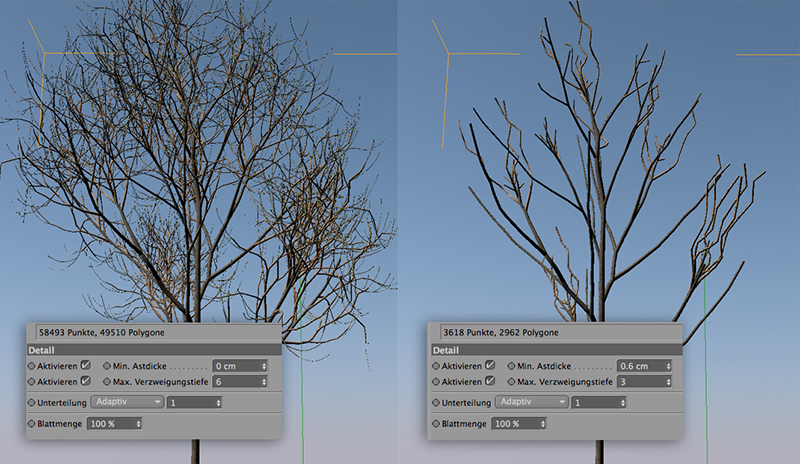Viewport: 800px width, 464px height.
Task: Click stepper arrows of Blattmenge in left panel
Action: [x=138, y=424]
